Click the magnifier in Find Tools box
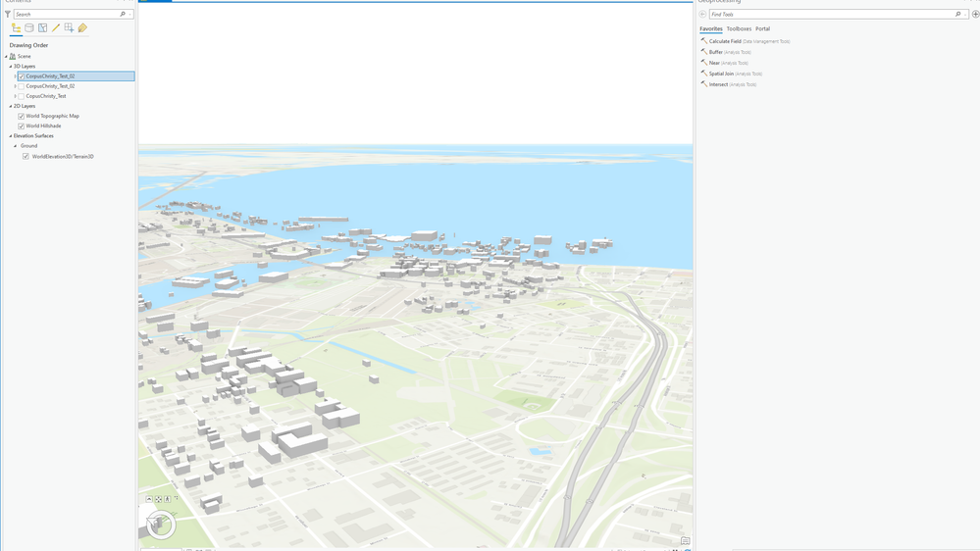 click(957, 14)
